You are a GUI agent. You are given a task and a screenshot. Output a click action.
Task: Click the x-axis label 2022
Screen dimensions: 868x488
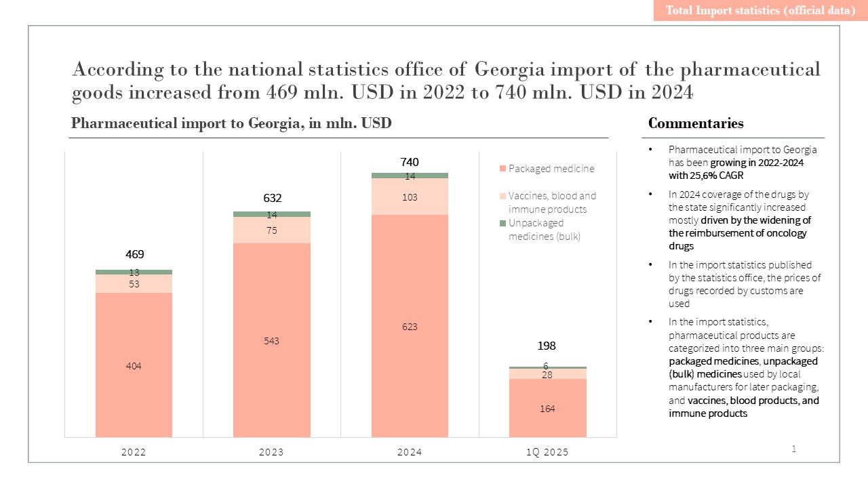tap(134, 453)
